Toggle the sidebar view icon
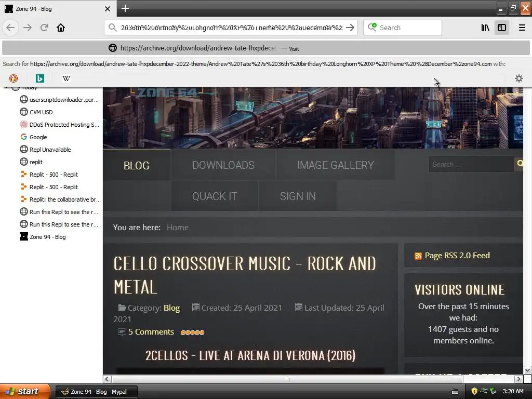This screenshot has width=532, height=399. [x=502, y=28]
